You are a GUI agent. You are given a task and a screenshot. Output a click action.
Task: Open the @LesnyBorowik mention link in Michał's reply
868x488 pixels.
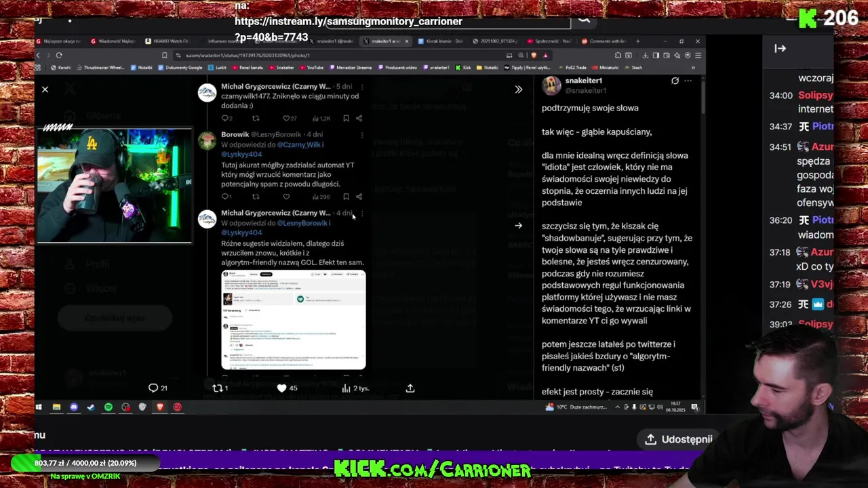[x=303, y=223]
